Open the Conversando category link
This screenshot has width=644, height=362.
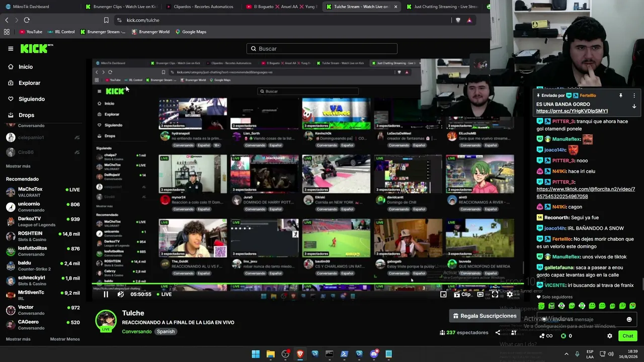pyautogui.click(x=136, y=332)
